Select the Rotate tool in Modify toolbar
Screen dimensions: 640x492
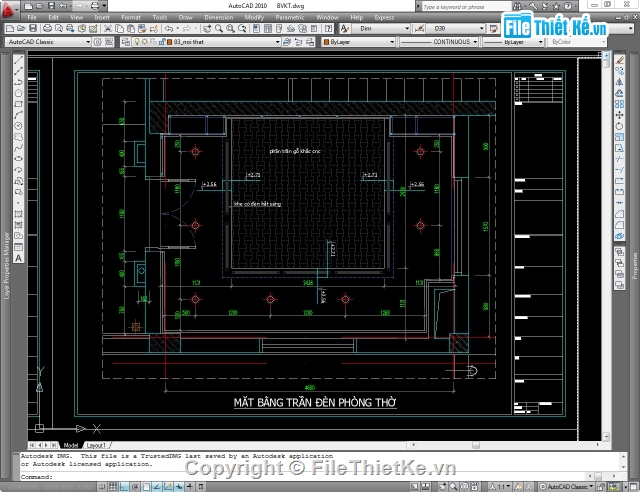[620, 126]
